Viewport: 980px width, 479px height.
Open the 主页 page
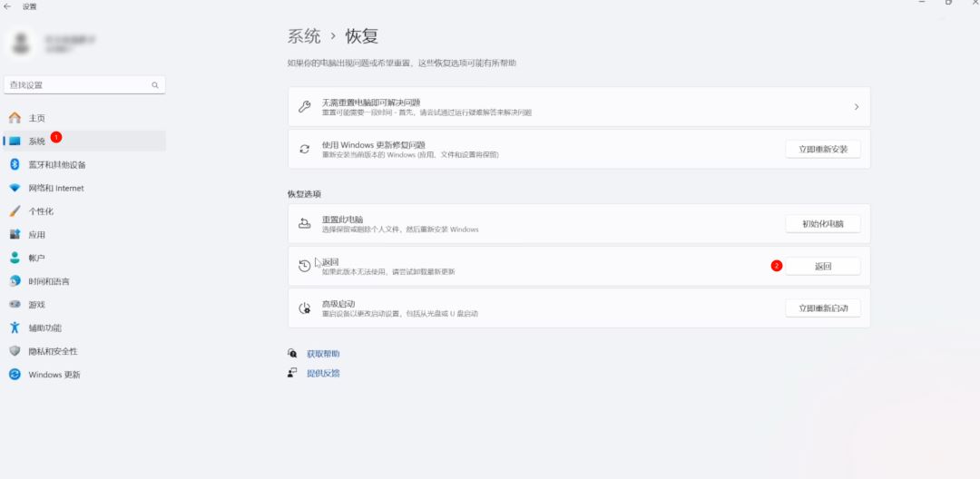[85, 118]
